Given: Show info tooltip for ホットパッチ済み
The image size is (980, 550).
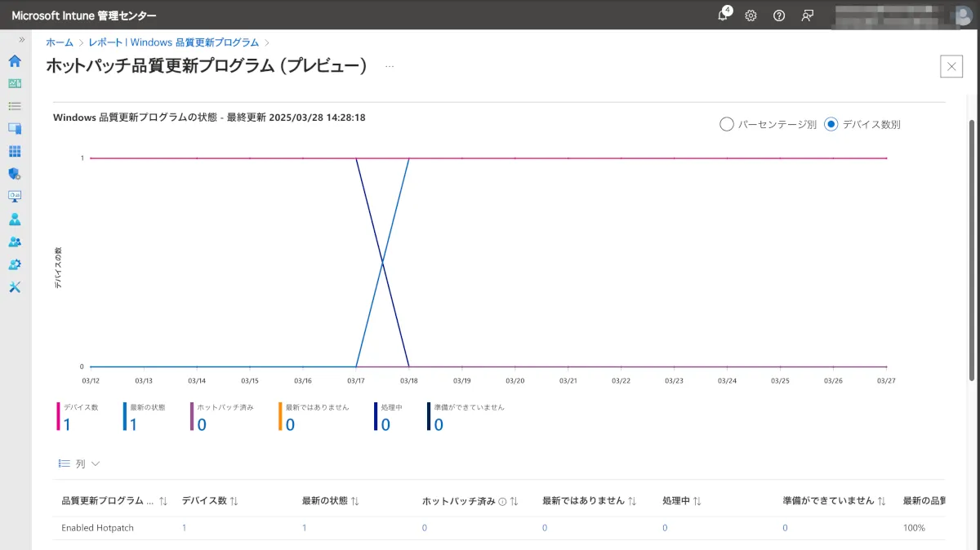Looking at the screenshot, I should point(502,501).
